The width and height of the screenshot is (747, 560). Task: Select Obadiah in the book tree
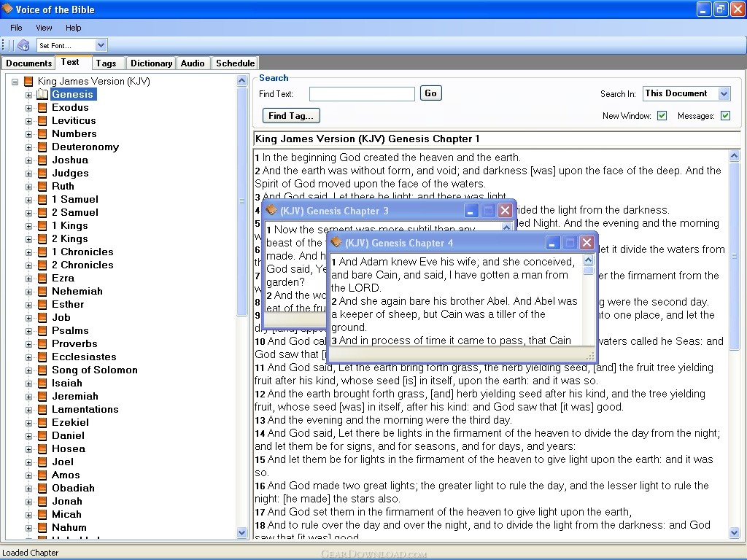click(73, 488)
